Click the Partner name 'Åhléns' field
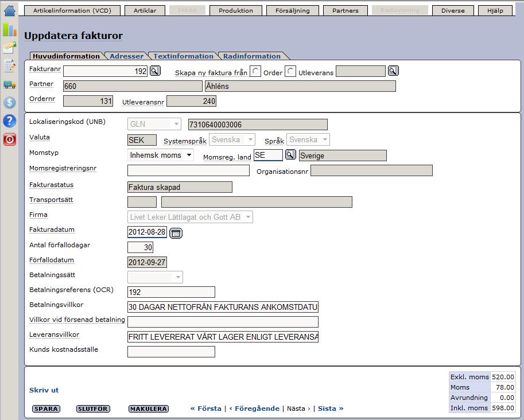Viewport: 524px width, 420px height. coord(300,86)
